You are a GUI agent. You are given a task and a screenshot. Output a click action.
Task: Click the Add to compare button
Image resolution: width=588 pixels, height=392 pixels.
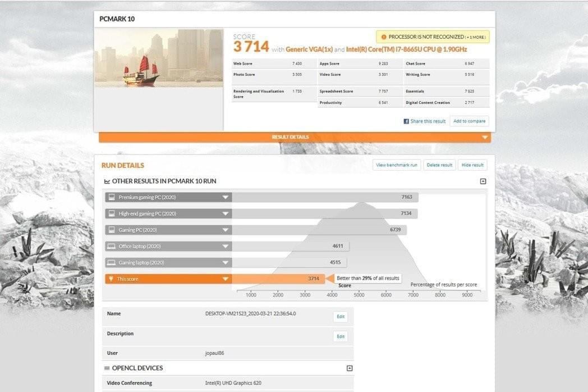point(469,121)
